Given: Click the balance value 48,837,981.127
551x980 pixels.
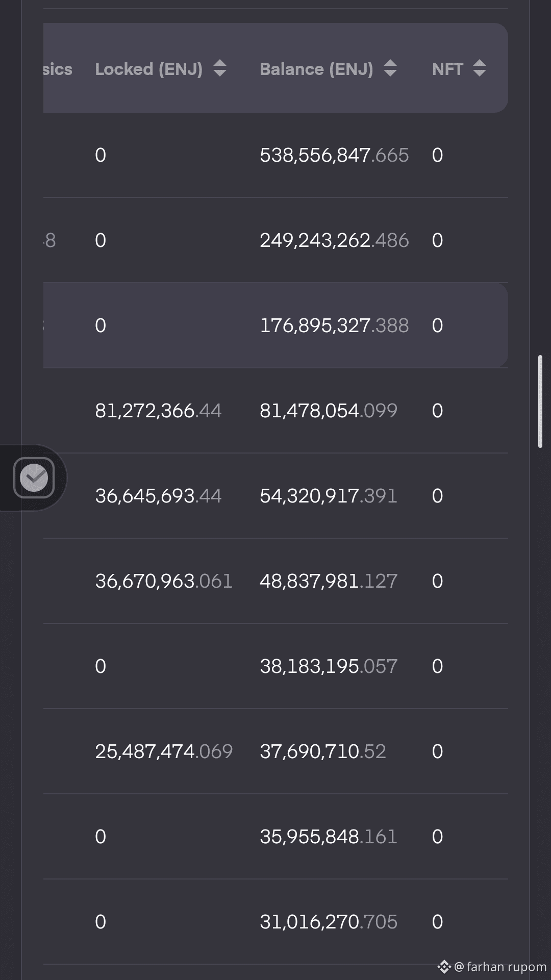Looking at the screenshot, I should [x=329, y=581].
